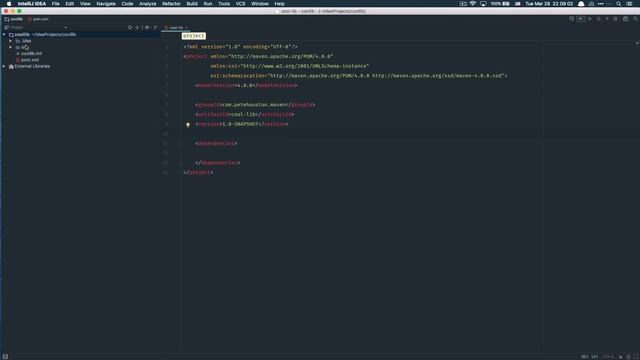Image resolution: width=640 pixels, height=360 pixels.
Task: Open Notification Center icon in menu bar
Action: 629,4
